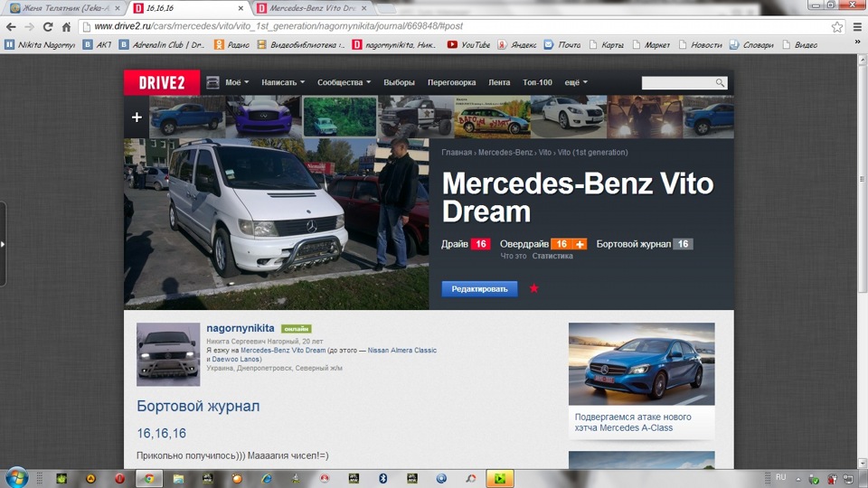Click the Главная breadcrumb link
This screenshot has height=488, width=868.
pyautogui.click(x=457, y=152)
